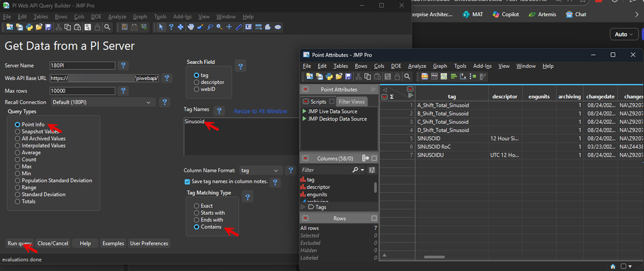Set tag matching type to Exact

[203, 206]
